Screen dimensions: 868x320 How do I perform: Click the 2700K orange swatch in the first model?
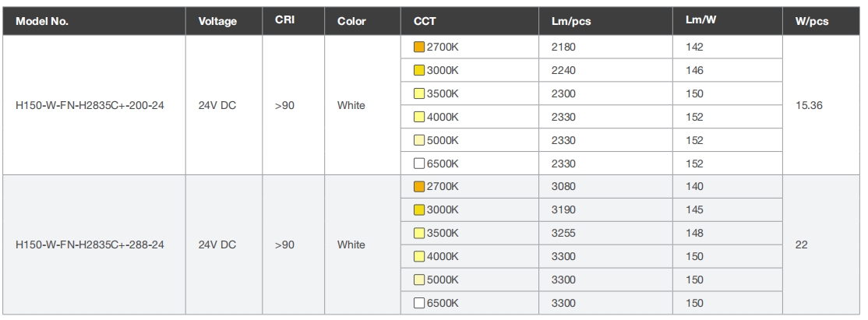[419, 47]
